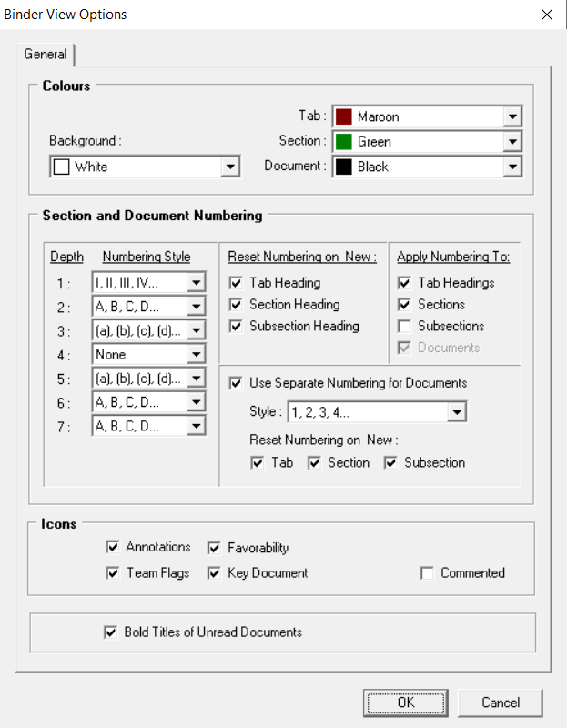Expand Depth 6 numbering style dropdown
Viewport: 567px width, 728px height.
point(197,402)
